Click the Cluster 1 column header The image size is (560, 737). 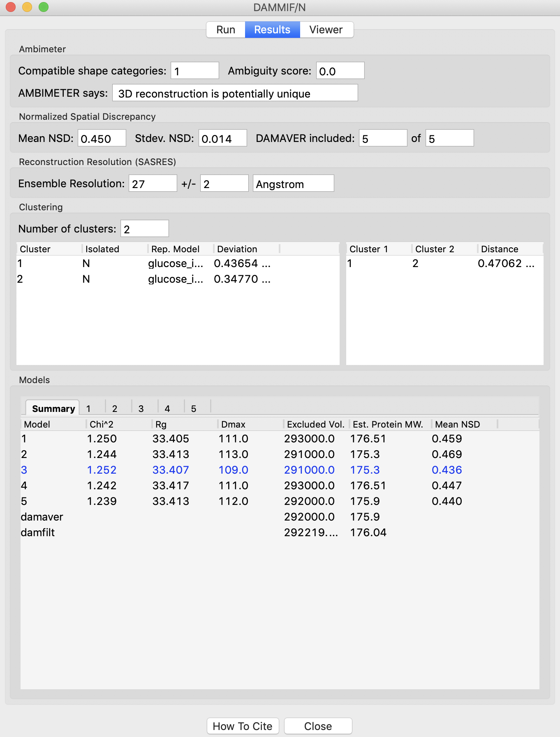click(379, 249)
